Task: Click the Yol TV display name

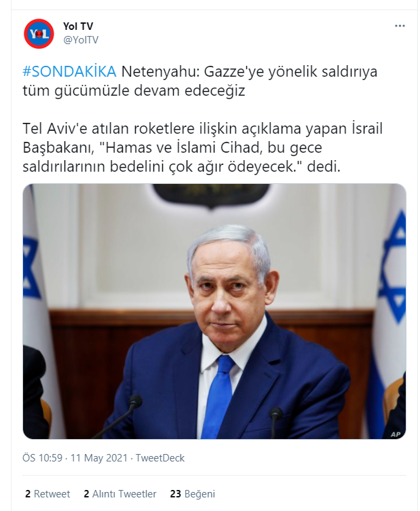Action: click(x=78, y=26)
